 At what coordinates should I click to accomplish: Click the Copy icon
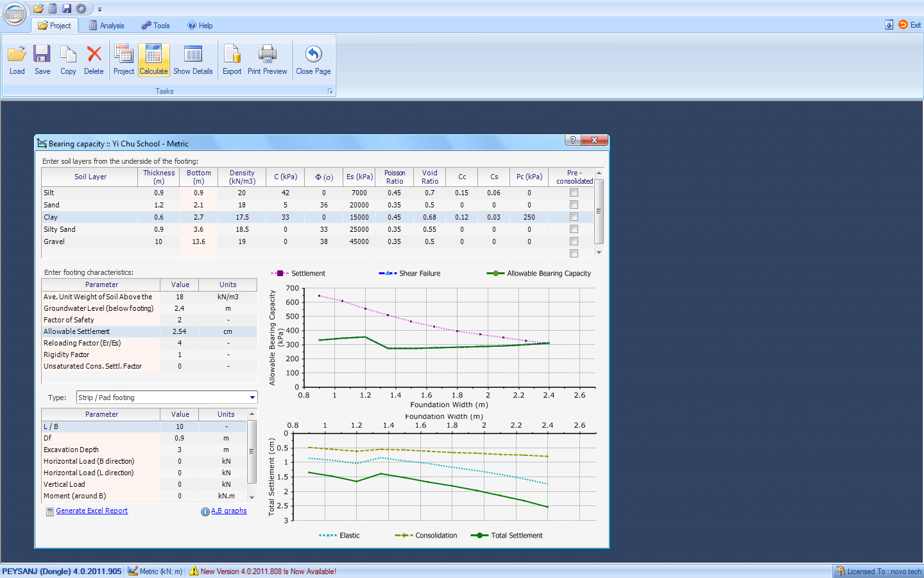pyautogui.click(x=68, y=60)
